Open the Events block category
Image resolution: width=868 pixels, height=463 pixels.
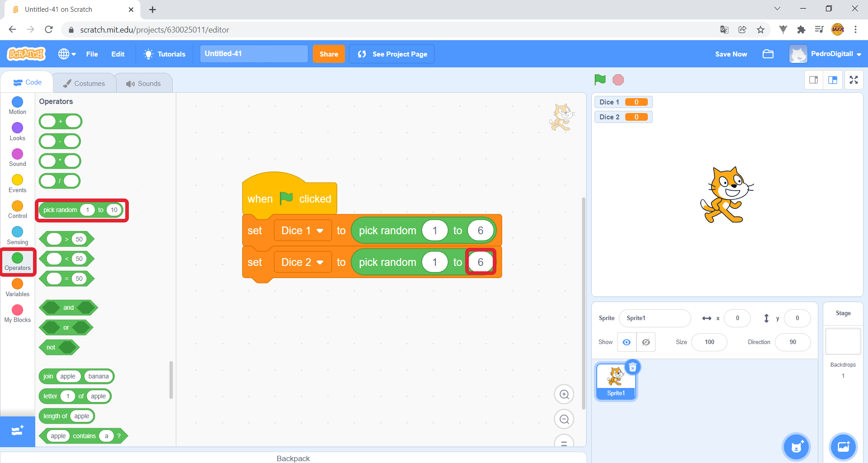click(x=18, y=184)
